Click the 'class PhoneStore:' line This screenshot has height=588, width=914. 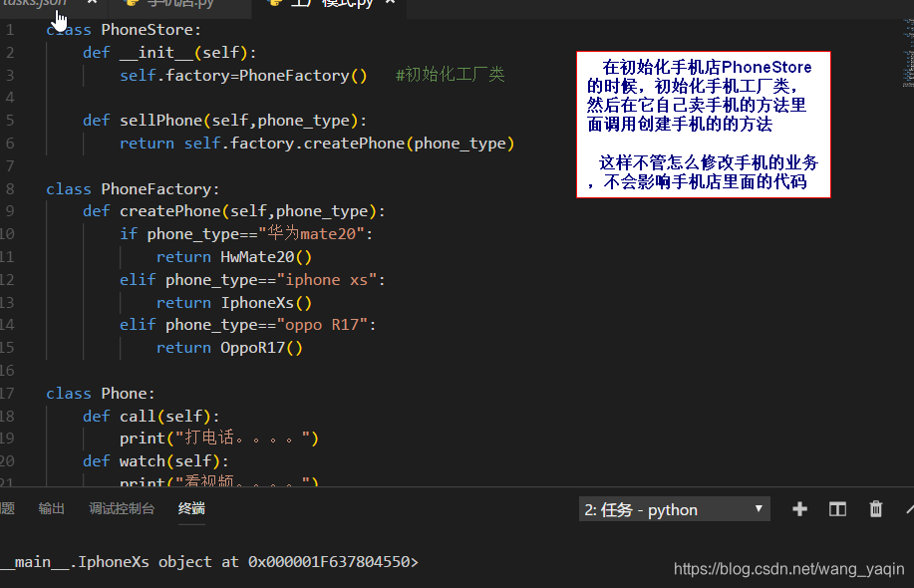coord(124,30)
